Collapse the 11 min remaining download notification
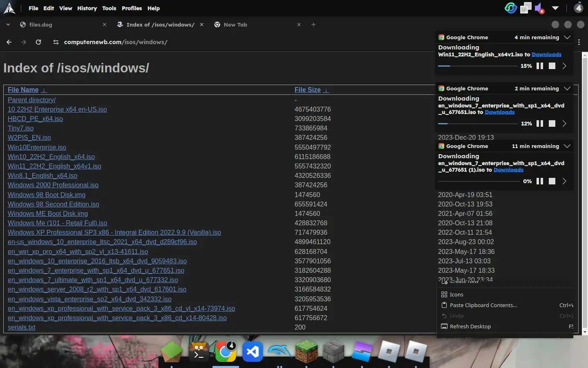Screen dimensions: 588x368 pyautogui.click(x=567, y=146)
